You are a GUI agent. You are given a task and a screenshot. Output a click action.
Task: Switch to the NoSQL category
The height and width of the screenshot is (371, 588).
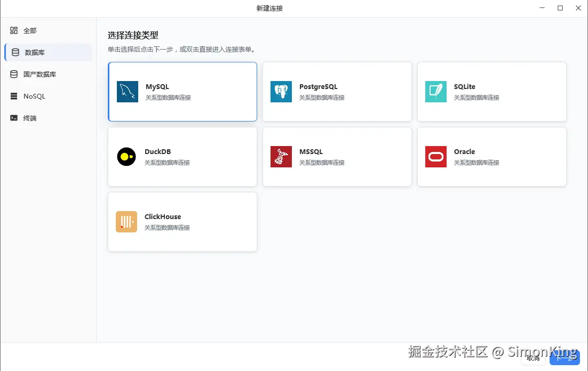pyautogui.click(x=48, y=96)
